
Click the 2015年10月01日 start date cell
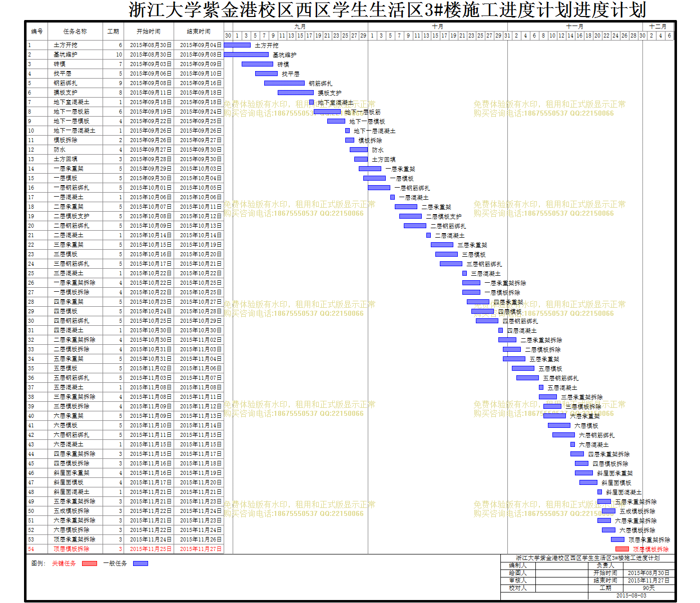click(x=149, y=188)
